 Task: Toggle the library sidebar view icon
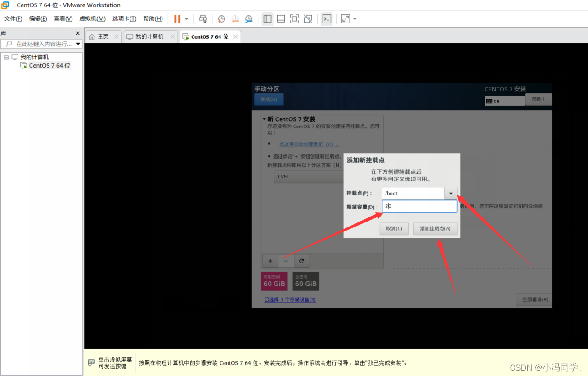pos(268,19)
